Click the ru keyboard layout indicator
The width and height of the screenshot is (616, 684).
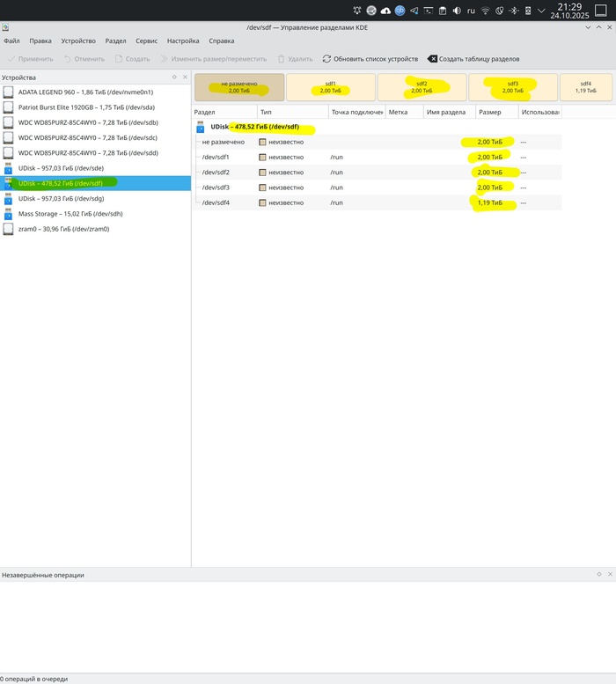point(471,11)
